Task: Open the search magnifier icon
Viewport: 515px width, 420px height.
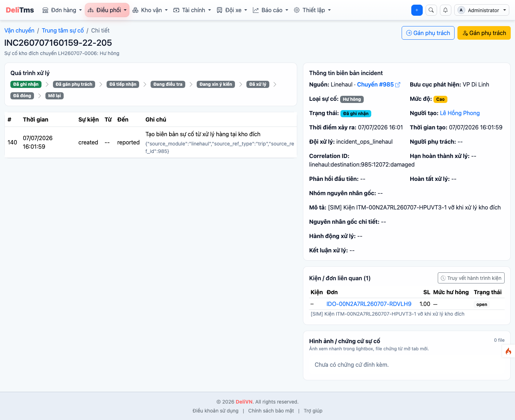Action: [x=431, y=10]
